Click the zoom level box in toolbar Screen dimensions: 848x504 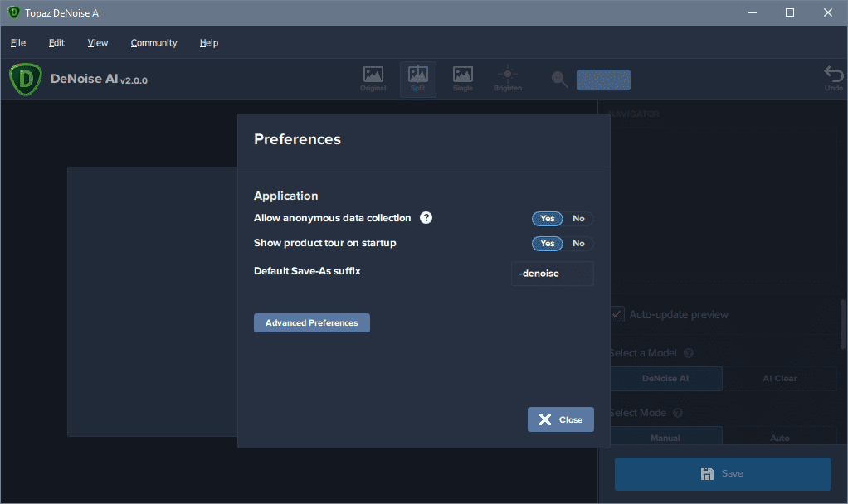click(x=603, y=80)
